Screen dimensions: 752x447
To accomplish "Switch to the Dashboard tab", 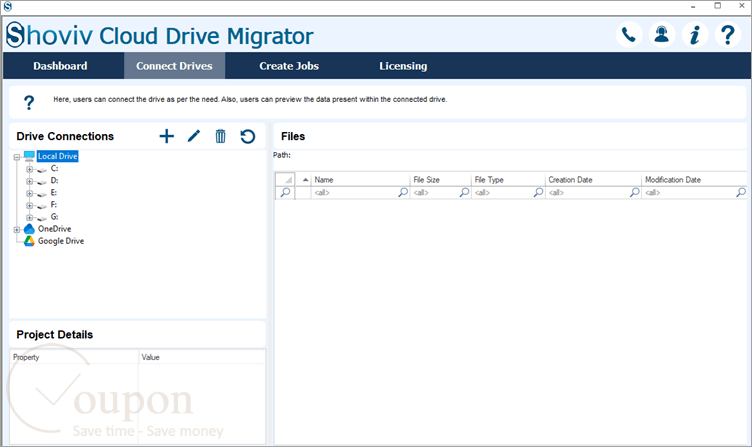I will coord(60,66).
